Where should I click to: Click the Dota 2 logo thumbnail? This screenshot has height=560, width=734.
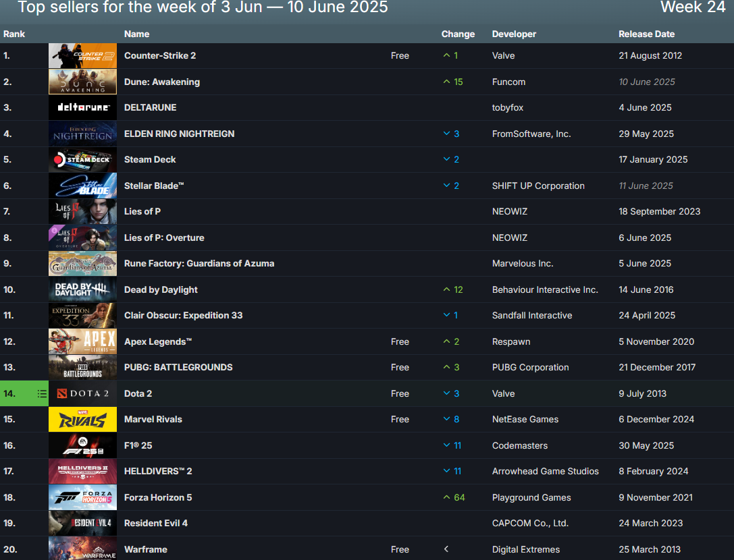(x=83, y=393)
